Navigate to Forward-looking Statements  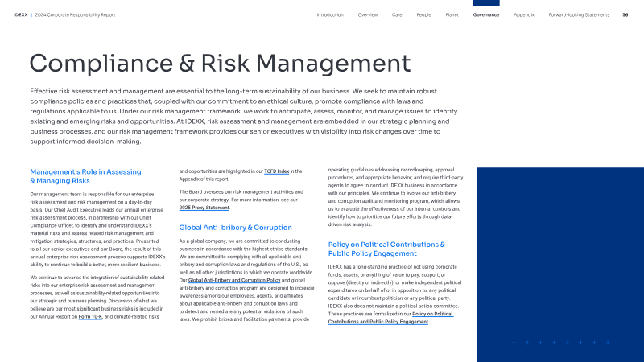click(577, 14)
